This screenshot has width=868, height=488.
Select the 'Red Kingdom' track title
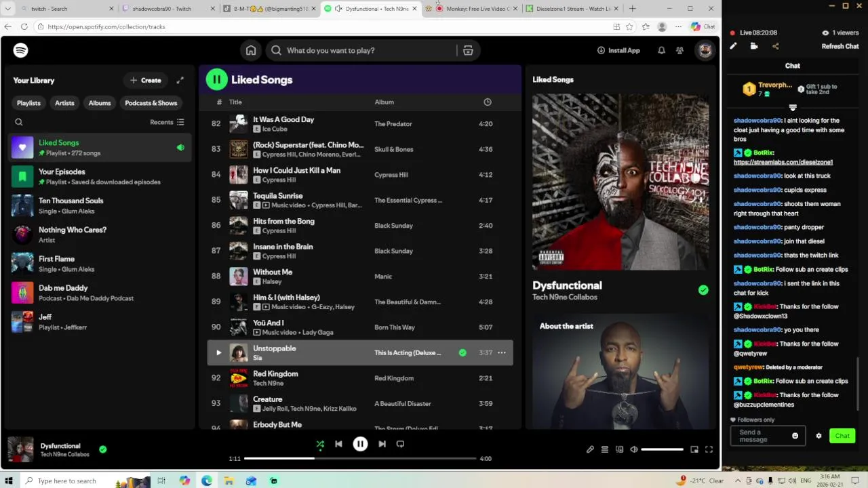(275, 373)
